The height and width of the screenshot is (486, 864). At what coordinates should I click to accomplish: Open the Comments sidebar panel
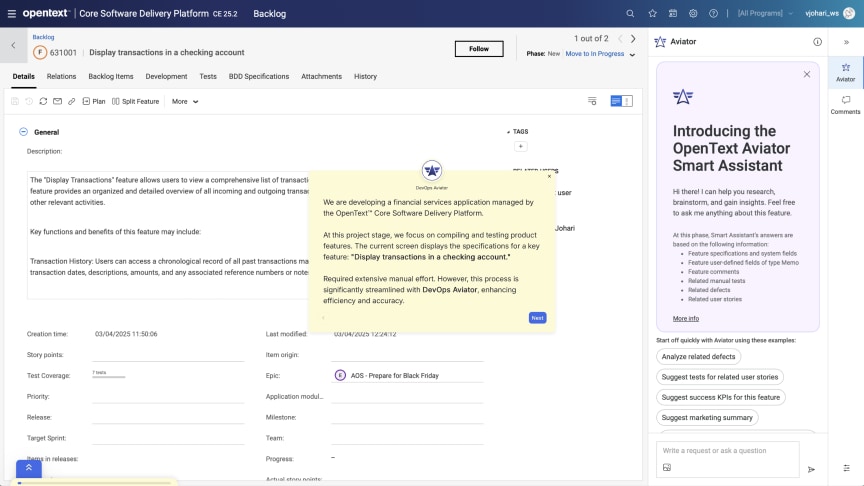(845, 104)
